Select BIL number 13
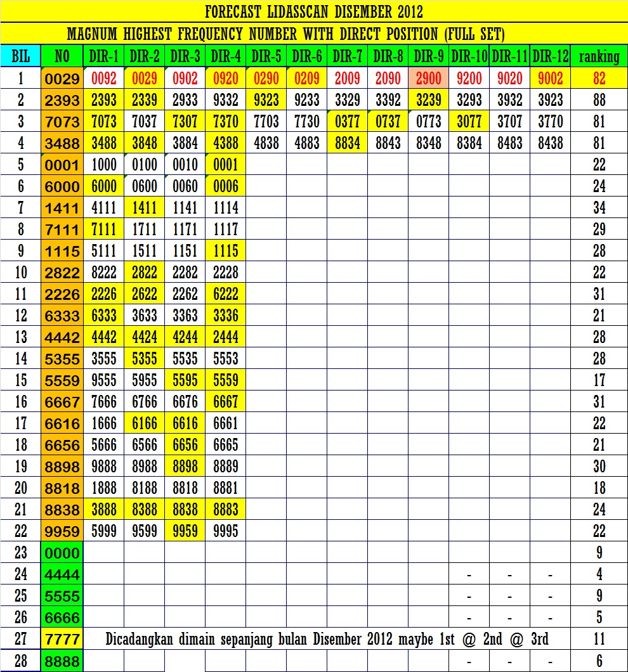Screen dimensions: 628x672 point(20,337)
